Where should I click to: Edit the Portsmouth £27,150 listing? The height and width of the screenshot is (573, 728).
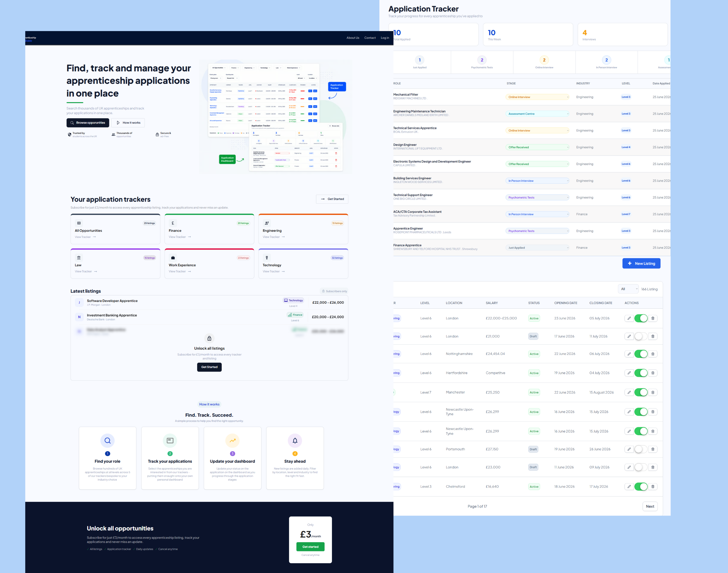pos(629,449)
